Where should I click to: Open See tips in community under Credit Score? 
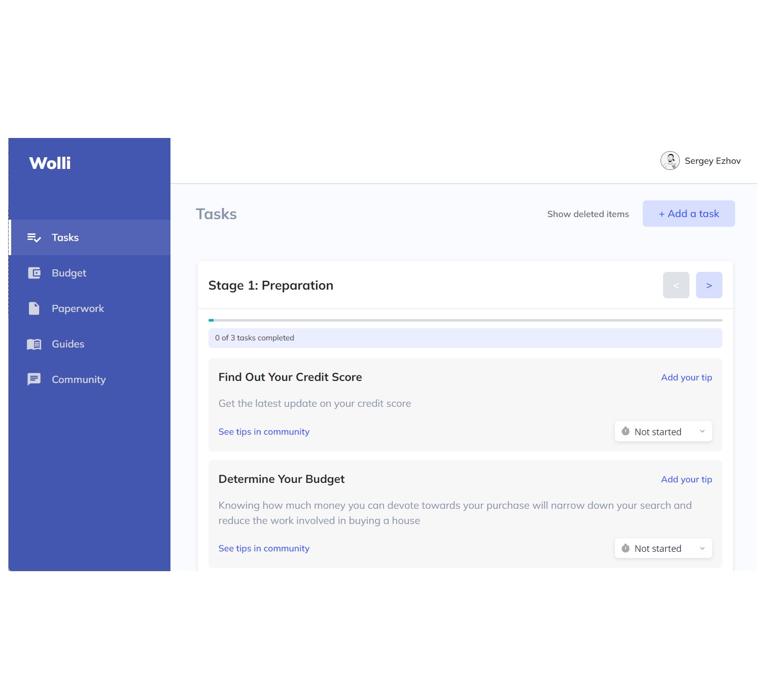click(264, 432)
